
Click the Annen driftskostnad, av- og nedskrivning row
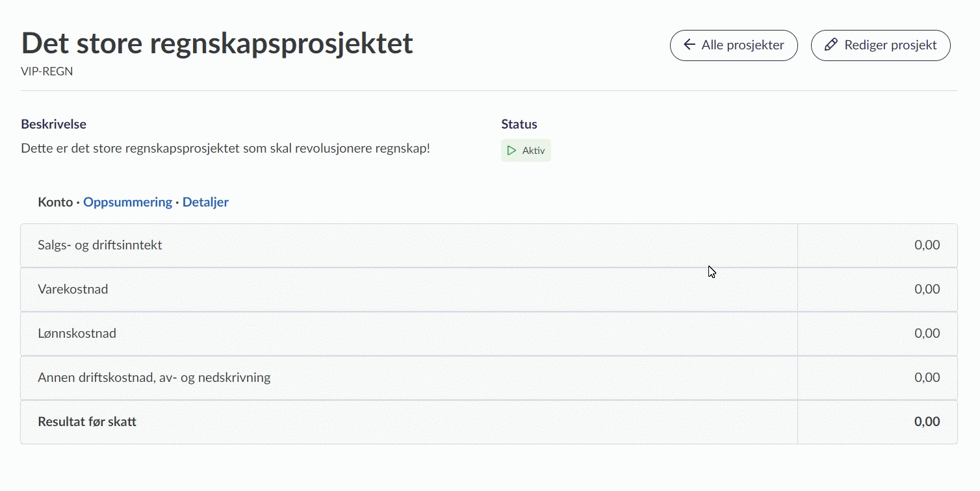click(154, 377)
